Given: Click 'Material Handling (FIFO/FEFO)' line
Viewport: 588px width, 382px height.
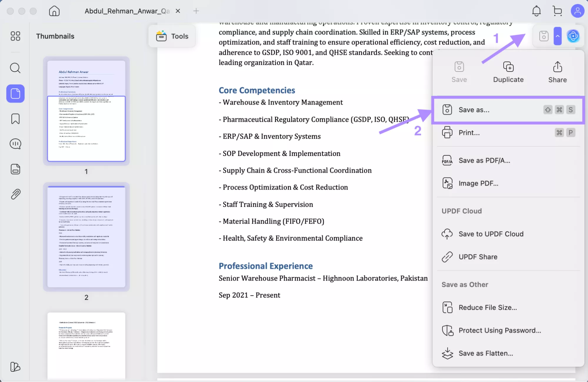Looking at the screenshot, I should click(x=271, y=221).
